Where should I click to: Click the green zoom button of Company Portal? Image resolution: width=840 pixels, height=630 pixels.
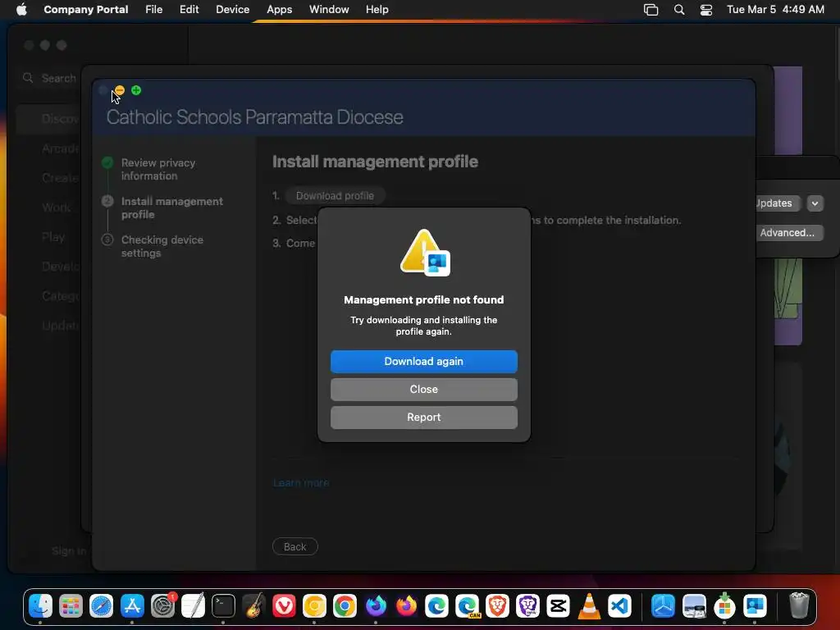click(136, 90)
